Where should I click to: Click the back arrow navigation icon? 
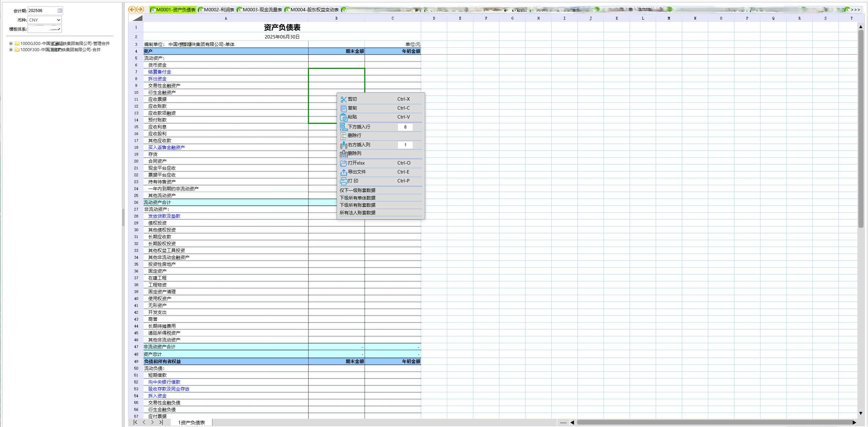point(132,10)
